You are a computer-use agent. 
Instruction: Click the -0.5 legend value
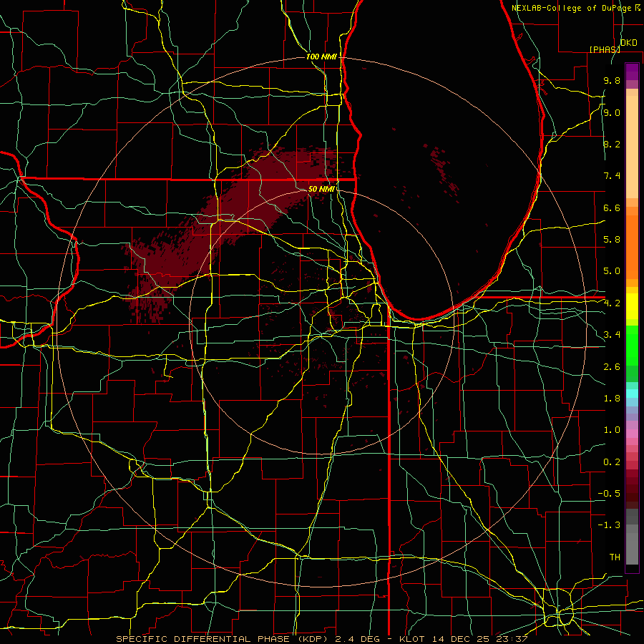pos(609,494)
